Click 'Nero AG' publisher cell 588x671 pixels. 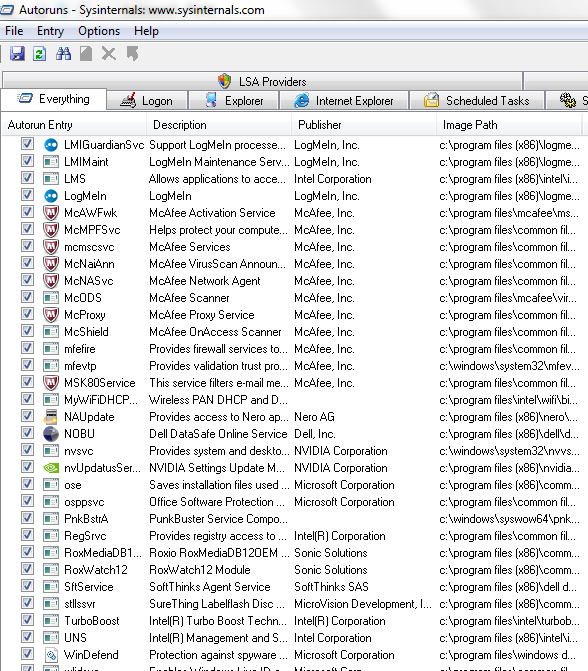coord(315,417)
